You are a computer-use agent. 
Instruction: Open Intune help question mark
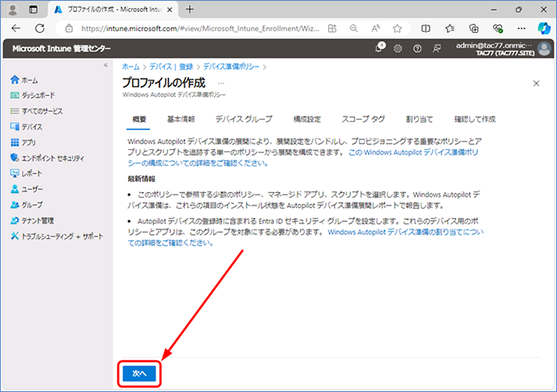(x=417, y=48)
